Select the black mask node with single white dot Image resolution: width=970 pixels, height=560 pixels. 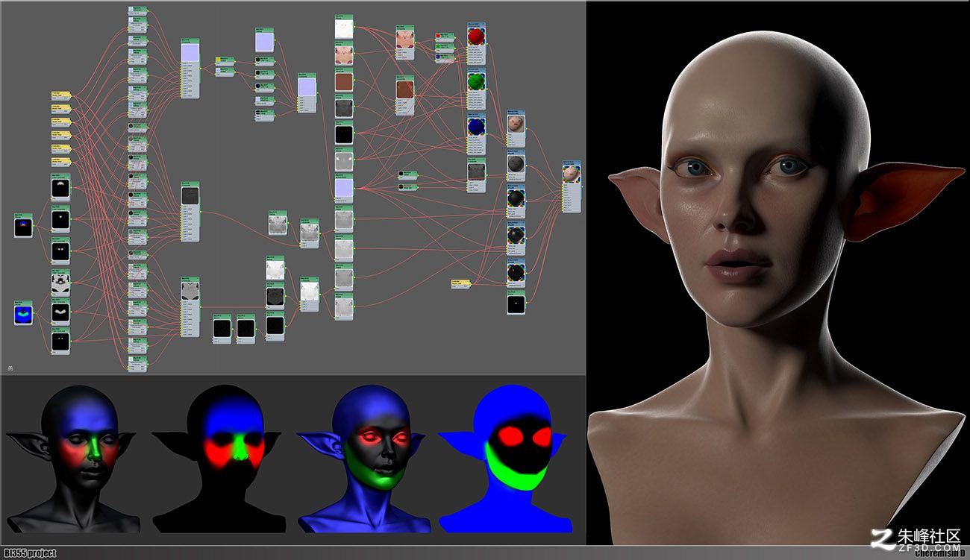pyautogui.click(x=60, y=221)
